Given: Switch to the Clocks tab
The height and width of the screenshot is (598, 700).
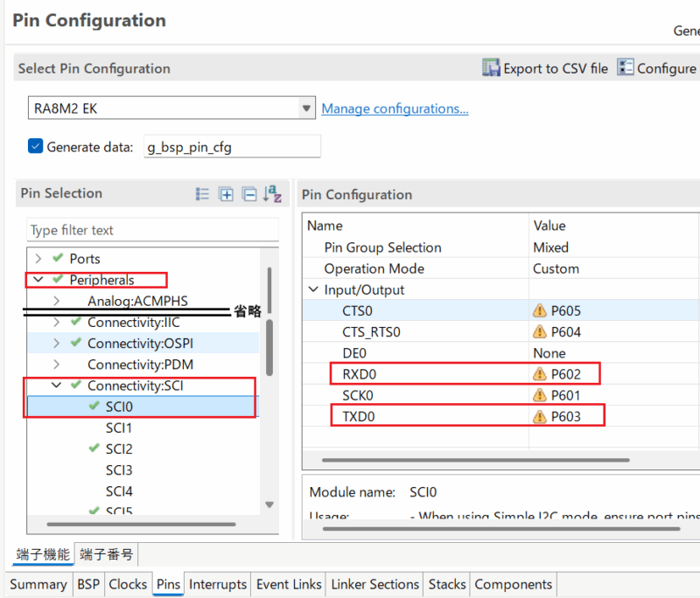Looking at the screenshot, I should pos(128,584).
